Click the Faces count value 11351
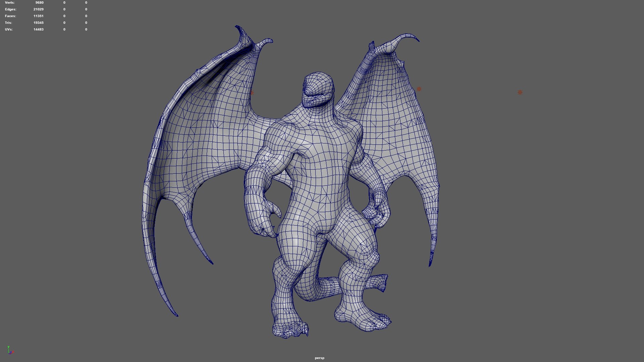 click(39, 16)
